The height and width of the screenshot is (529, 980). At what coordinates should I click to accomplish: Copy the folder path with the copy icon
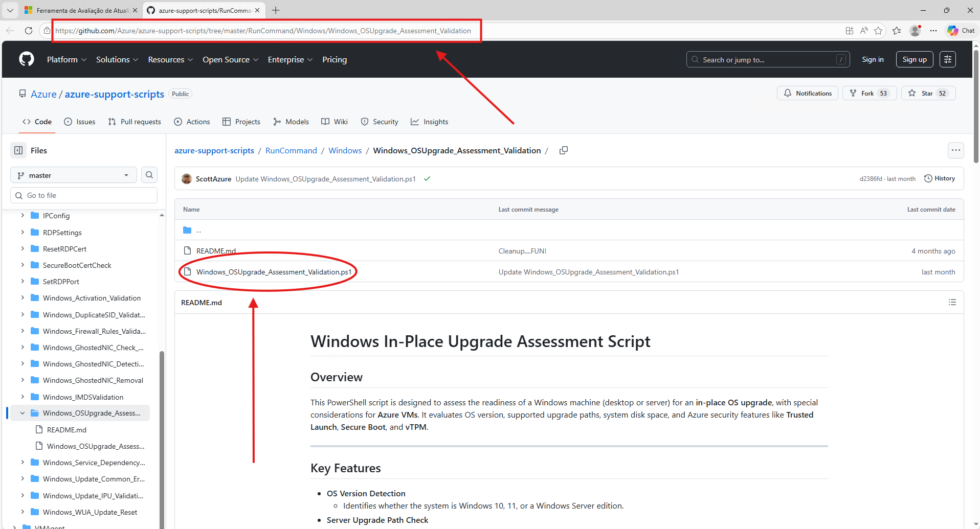pyautogui.click(x=564, y=150)
